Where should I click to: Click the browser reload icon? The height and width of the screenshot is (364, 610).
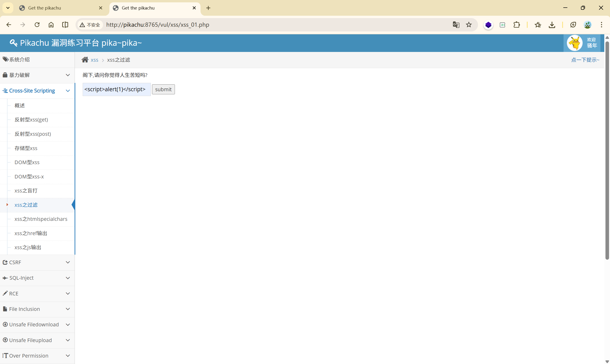(37, 25)
